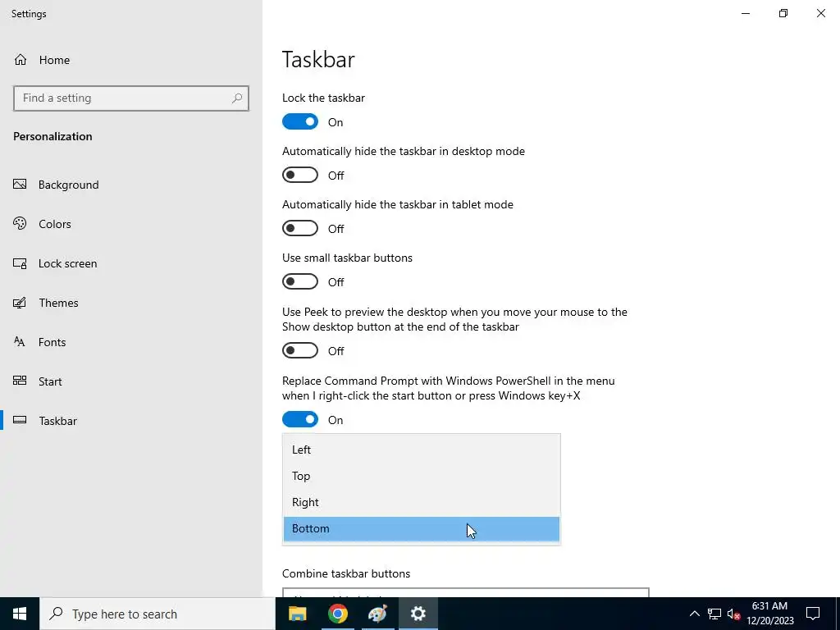Click the Type here to search box
Screen dimensions: 840x630
tap(157, 614)
